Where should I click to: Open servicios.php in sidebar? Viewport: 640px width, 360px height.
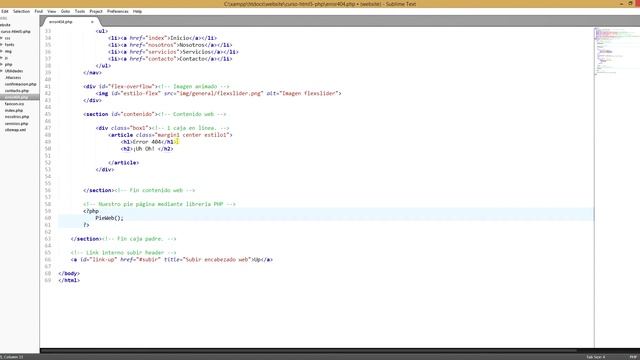(x=16, y=123)
